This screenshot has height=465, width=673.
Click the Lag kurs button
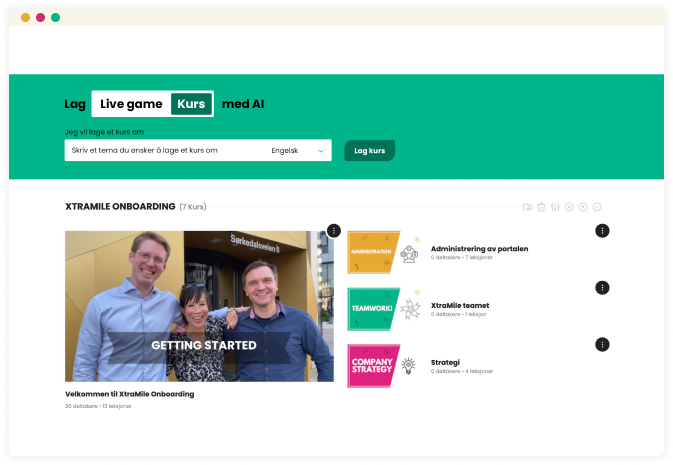(x=370, y=151)
